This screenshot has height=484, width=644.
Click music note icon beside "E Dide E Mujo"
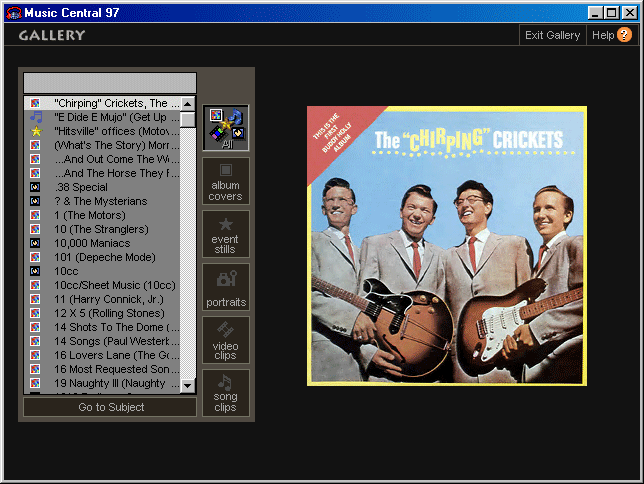pos(36,117)
